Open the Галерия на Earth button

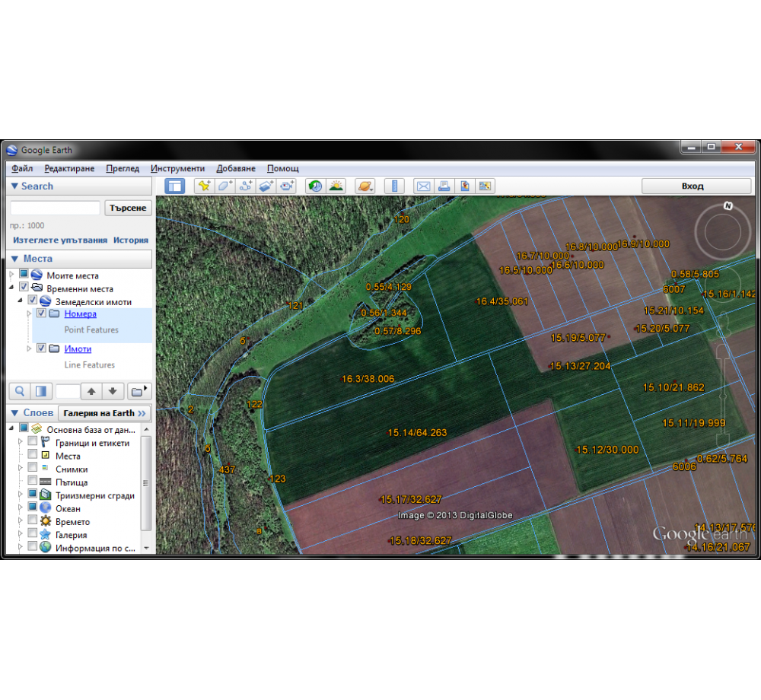click(x=104, y=413)
